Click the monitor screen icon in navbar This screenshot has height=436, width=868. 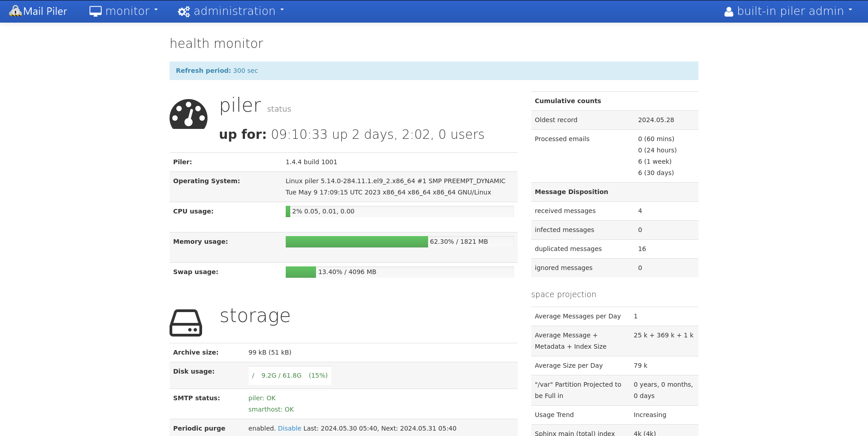(95, 11)
